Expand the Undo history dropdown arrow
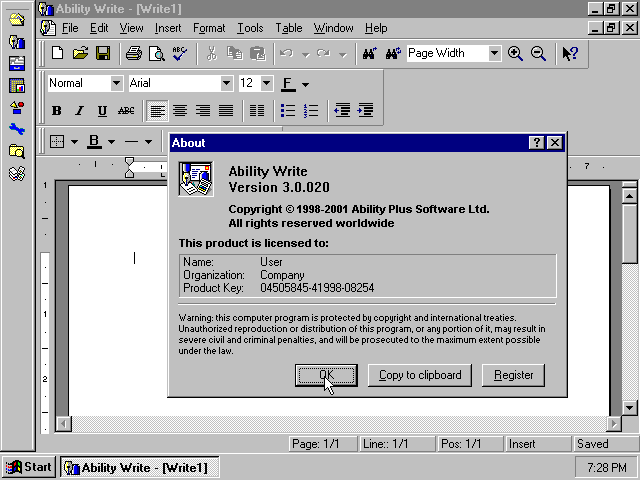Viewport: 640px width, 480px height. [305, 54]
